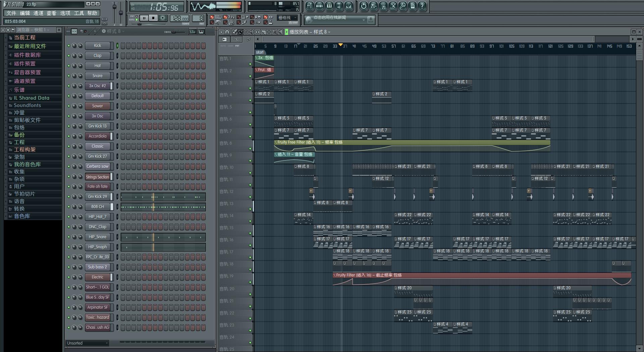The height and width of the screenshot is (352, 644).
Task: Click the audio clips focus icon in playlist
Action: (x=224, y=39)
